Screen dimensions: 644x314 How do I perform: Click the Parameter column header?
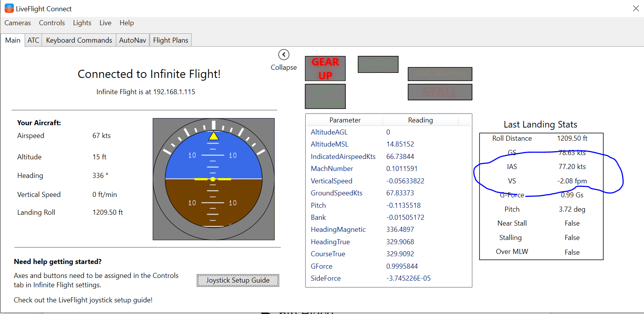click(x=345, y=120)
